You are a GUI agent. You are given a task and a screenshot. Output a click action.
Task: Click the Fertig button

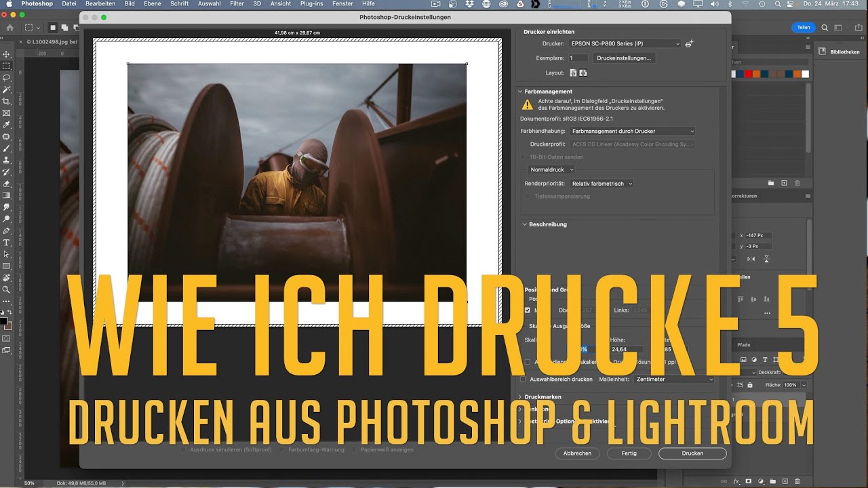[629, 453]
